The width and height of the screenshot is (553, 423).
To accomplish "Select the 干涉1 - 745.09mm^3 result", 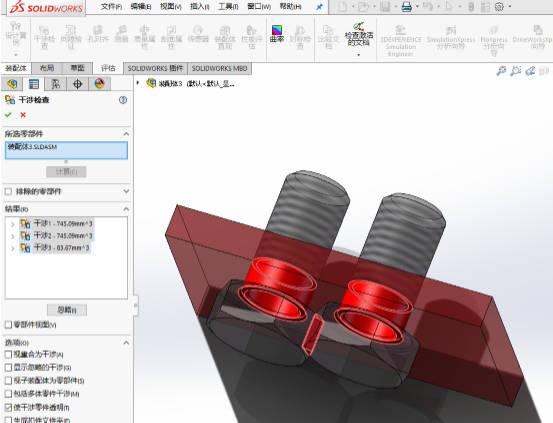I will coord(56,224).
